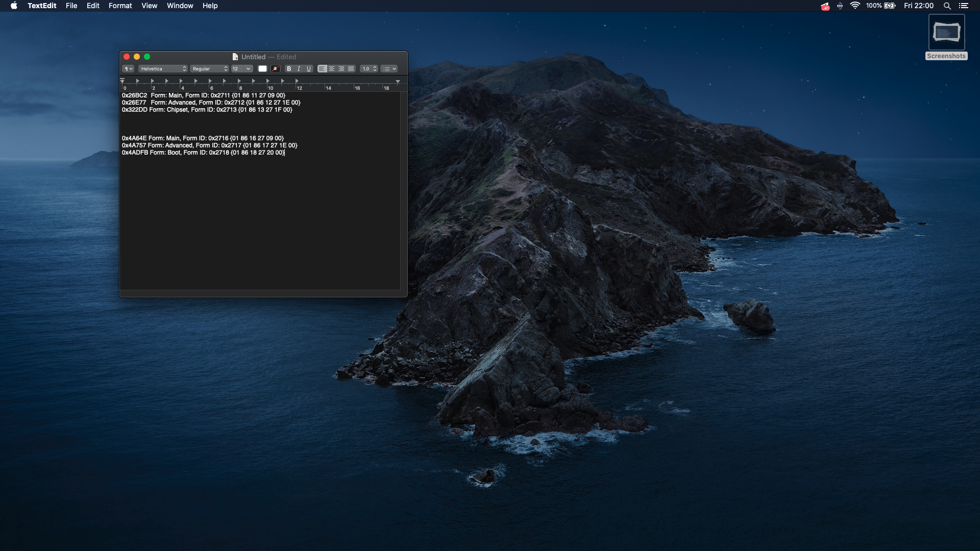Open the Regular typeface dropdown
Image resolution: width=980 pixels, height=551 pixels.
click(209, 69)
